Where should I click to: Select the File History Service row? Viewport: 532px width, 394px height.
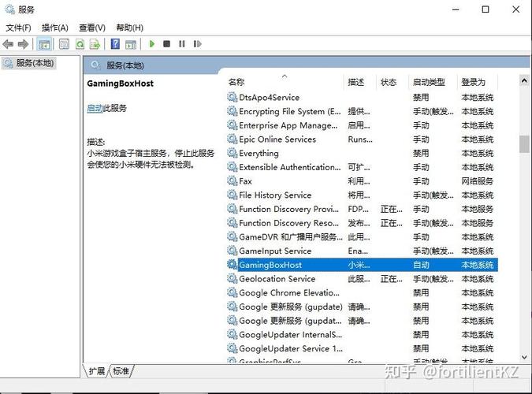point(362,195)
